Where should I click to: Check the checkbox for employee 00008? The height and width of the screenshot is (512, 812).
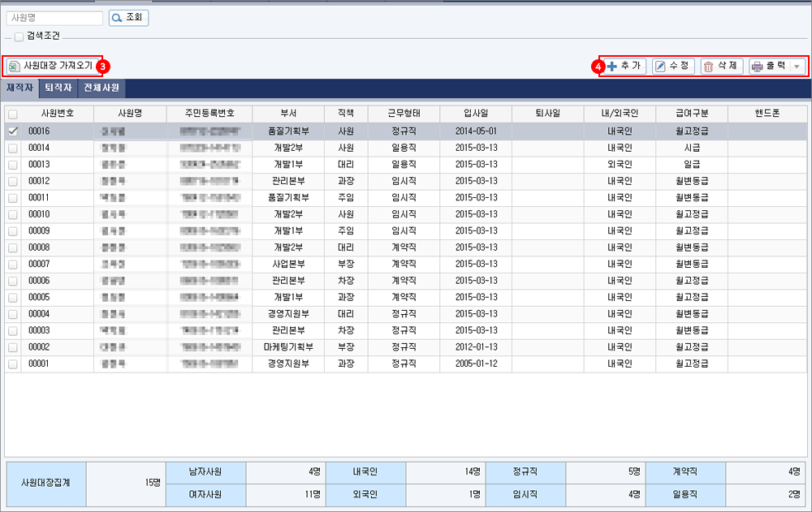tap(13, 247)
